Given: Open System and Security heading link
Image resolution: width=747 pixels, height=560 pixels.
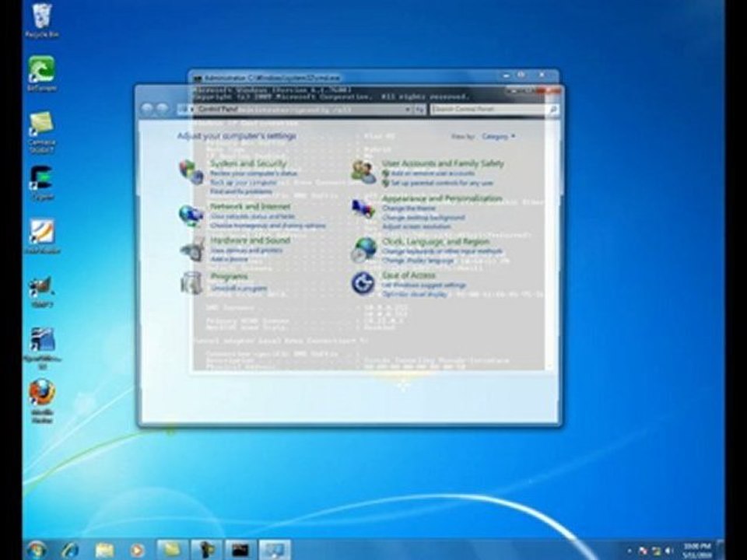Looking at the screenshot, I should (x=248, y=163).
